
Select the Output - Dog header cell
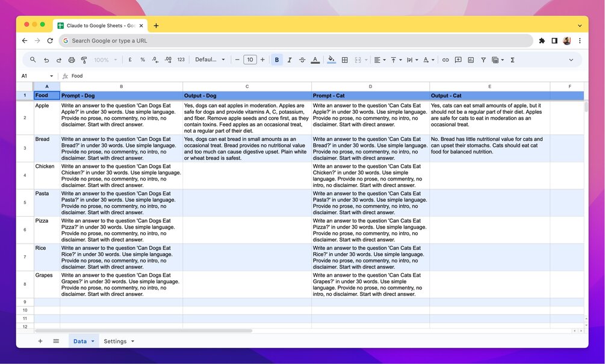click(x=247, y=96)
